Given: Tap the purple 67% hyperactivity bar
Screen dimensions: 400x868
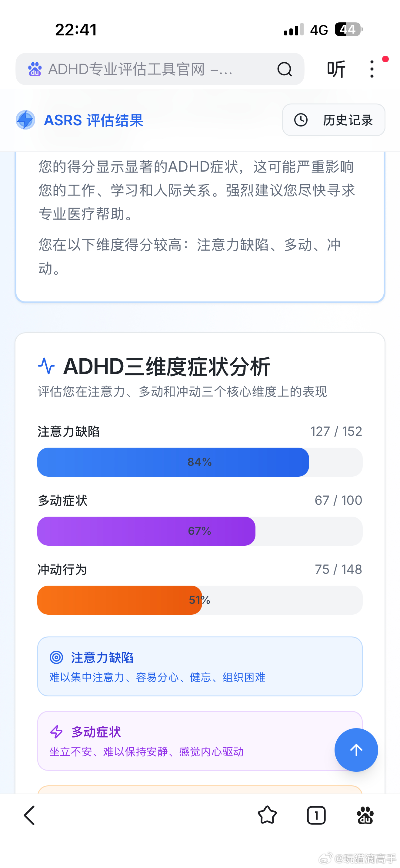Looking at the screenshot, I should pos(146,531).
